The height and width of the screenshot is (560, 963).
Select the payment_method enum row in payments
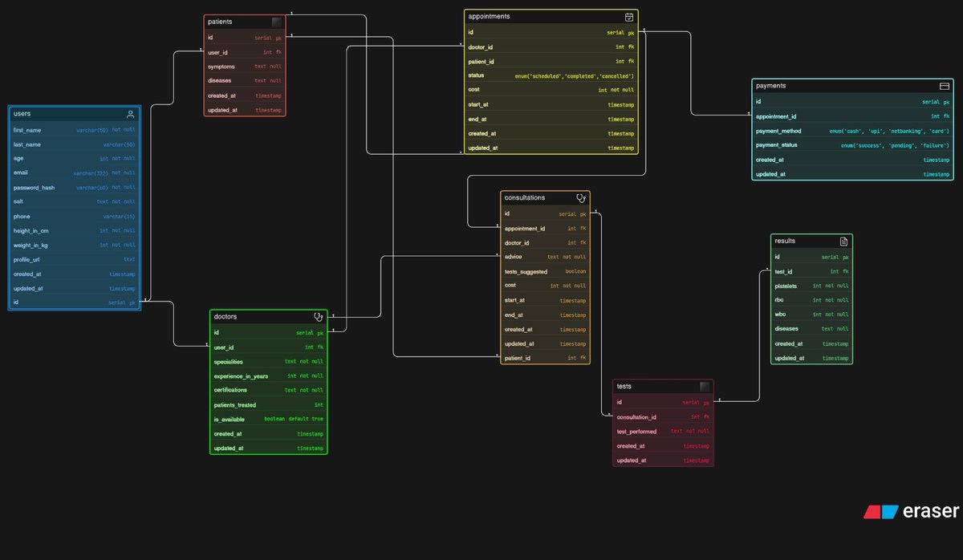(851, 131)
